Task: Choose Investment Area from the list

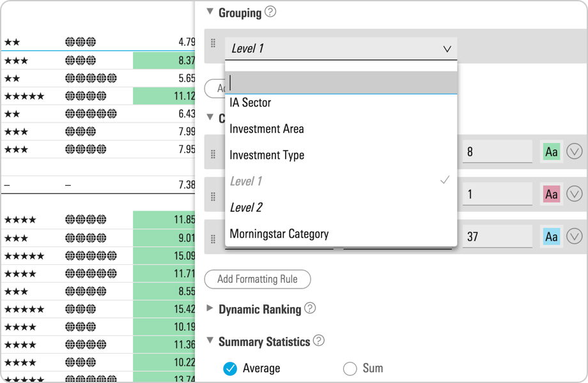Action: point(267,129)
